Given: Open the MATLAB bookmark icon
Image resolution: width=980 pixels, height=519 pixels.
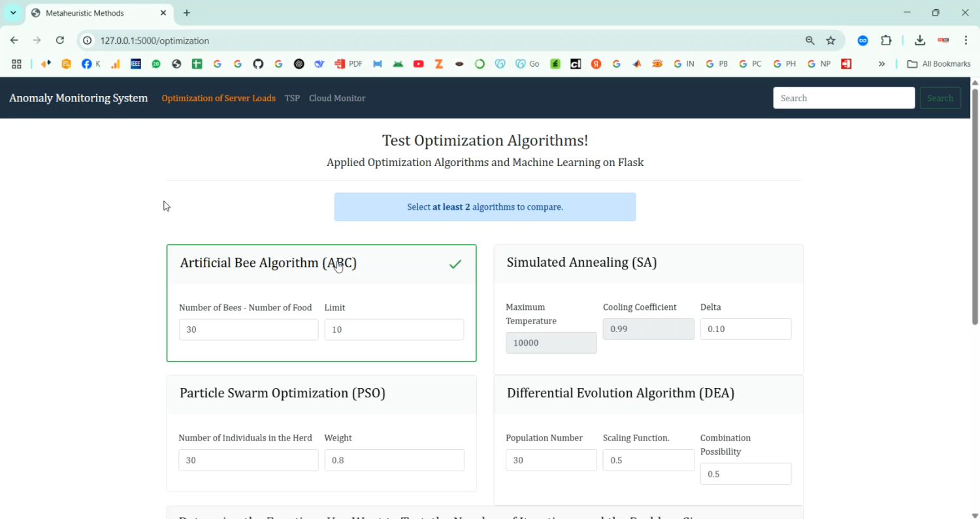Looking at the screenshot, I should coord(637,64).
